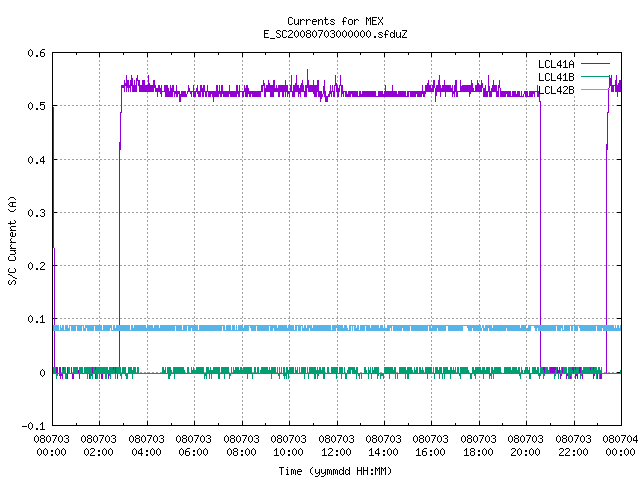The height and width of the screenshot is (480, 640).
Task: Click the purple LCL41A legend line sample
Action: click(x=595, y=64)
